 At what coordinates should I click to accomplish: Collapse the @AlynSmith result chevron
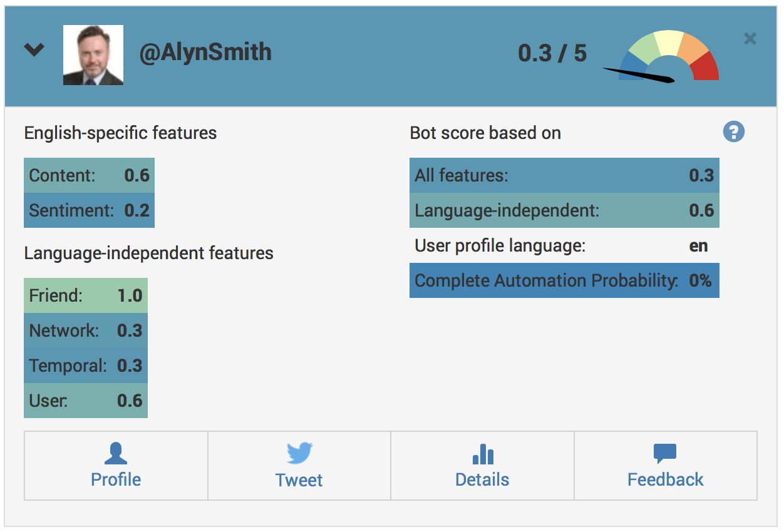pos(34,49)
